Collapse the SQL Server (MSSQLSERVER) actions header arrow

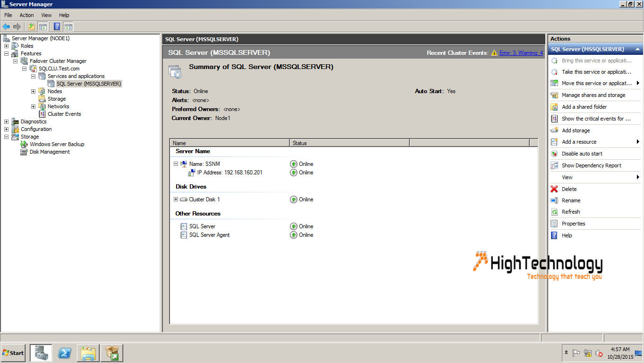coord(637,49)
